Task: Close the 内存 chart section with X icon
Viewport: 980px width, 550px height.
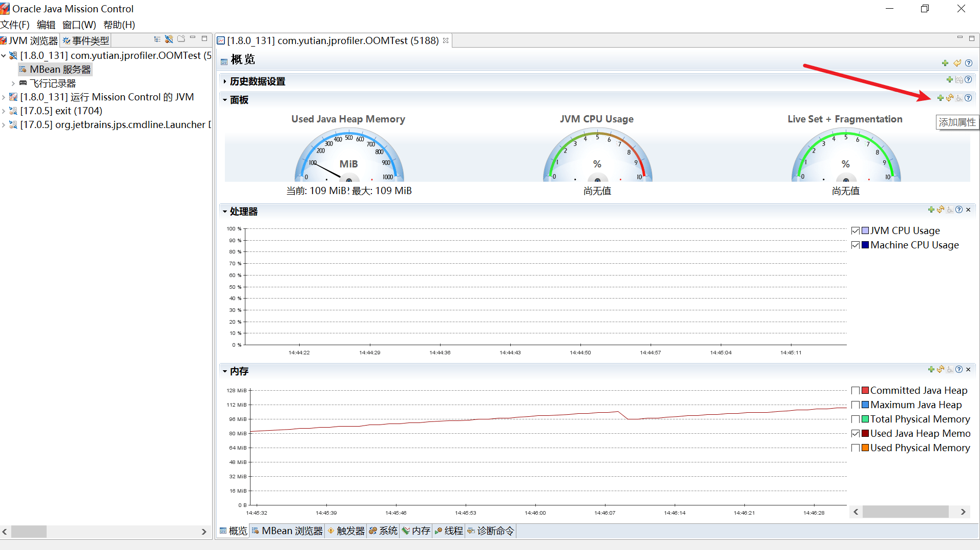Action: click(x=968, y=369)
